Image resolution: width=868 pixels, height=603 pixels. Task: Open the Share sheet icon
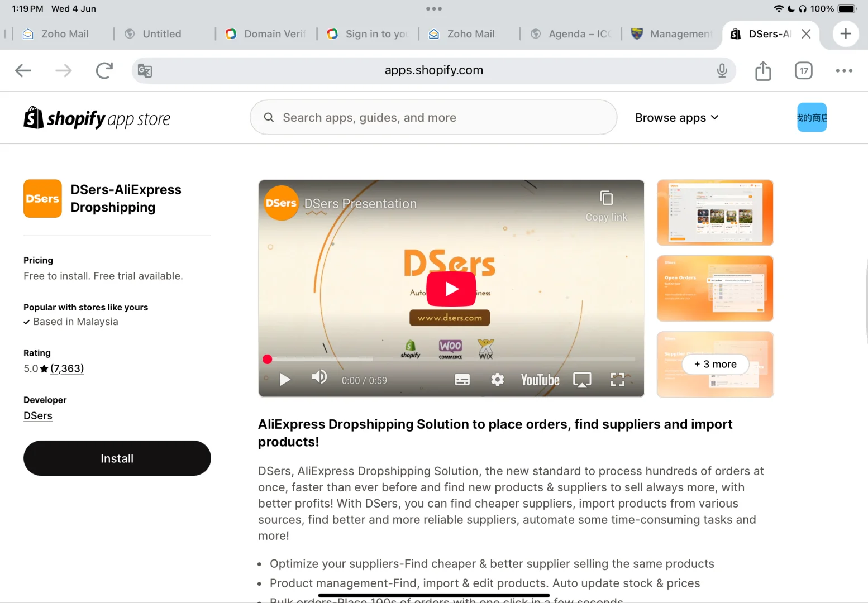point(763,70)
